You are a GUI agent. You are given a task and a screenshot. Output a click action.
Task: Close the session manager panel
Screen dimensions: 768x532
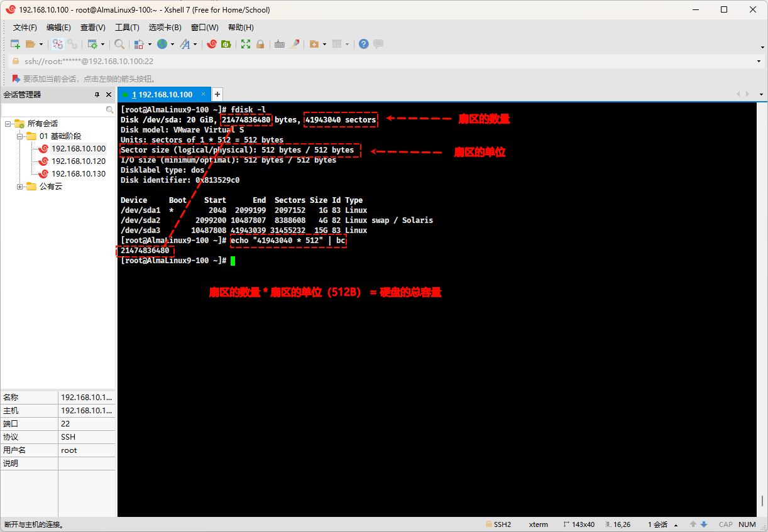click(109, 94)
